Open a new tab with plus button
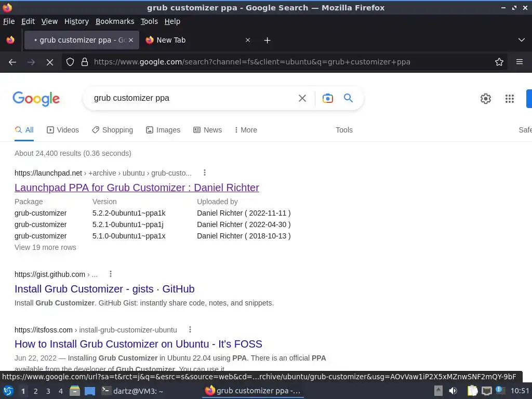This screenshot has width=532, height=399. [268, 41]
